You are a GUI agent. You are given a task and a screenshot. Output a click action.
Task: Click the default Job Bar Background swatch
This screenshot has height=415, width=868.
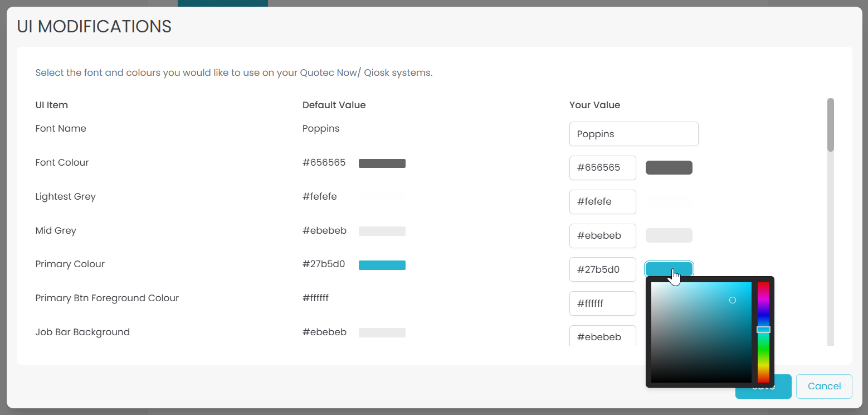click(x=382, y=333)
